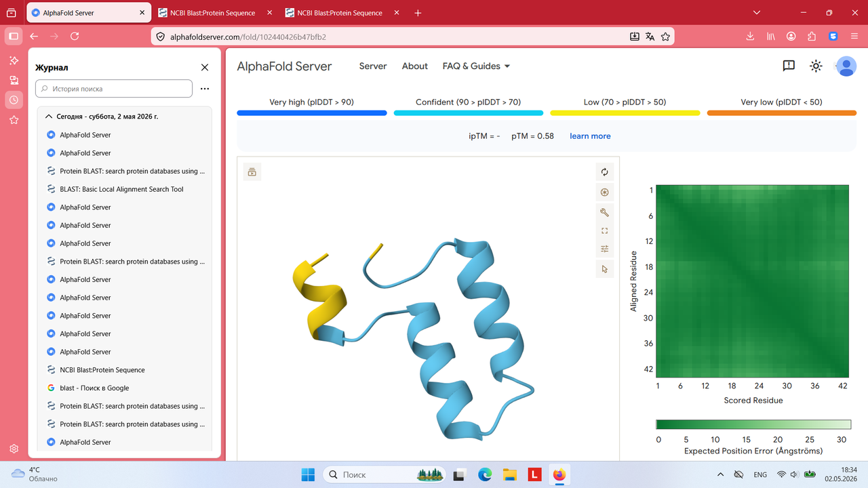This screenshot has height=488, width=868.
Task: Show hidden system tray icons
Action: (x=720, y=474)
